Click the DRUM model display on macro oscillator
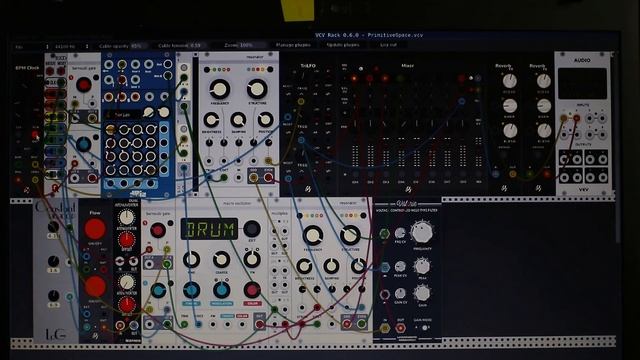Viewport: 640px width, 360px height. pos(209,229)
